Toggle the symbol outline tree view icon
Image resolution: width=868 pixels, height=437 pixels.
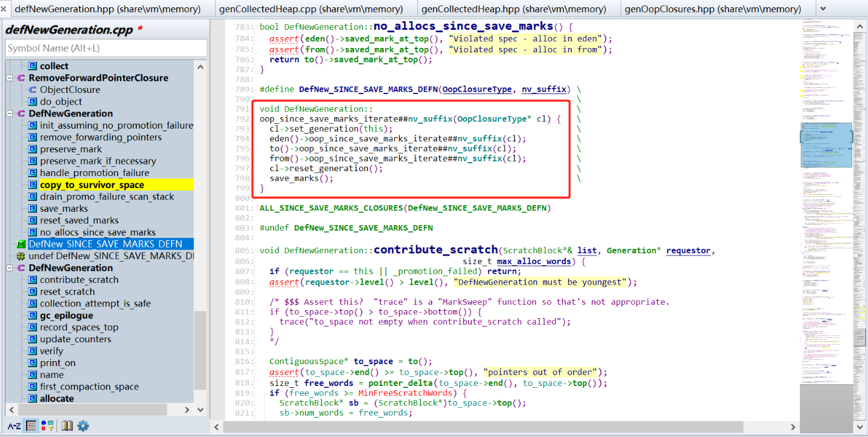(x=32, y=426)
